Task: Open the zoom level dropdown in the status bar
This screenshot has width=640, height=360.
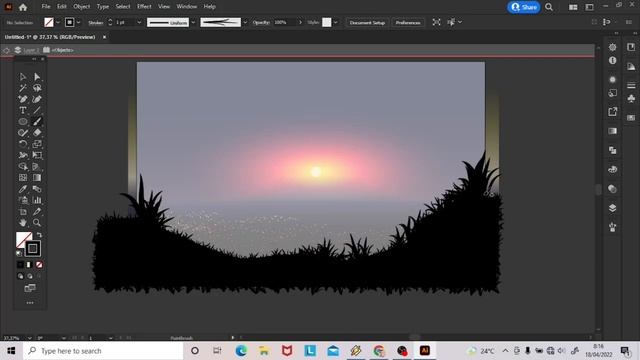Action: pos(29,338)
